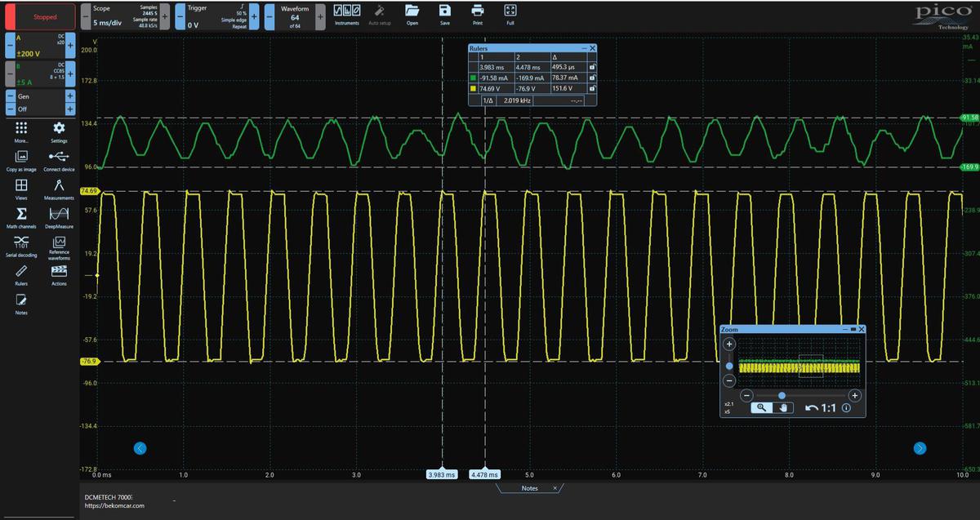This screenshot has width=980, height=520.
Task: Click the zoom overview thumbnail
Action: pyautogui.click(x=800, y=362)
